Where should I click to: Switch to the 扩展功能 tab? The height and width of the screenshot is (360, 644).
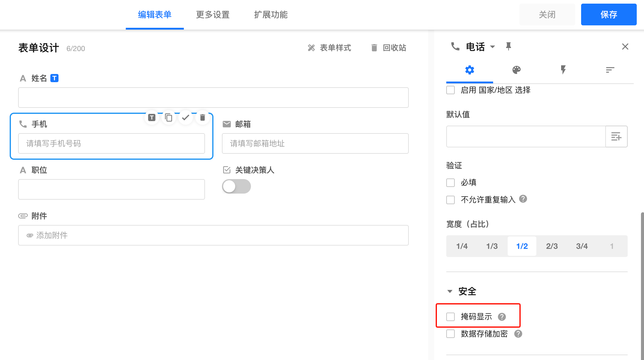[x=271, y=14]
